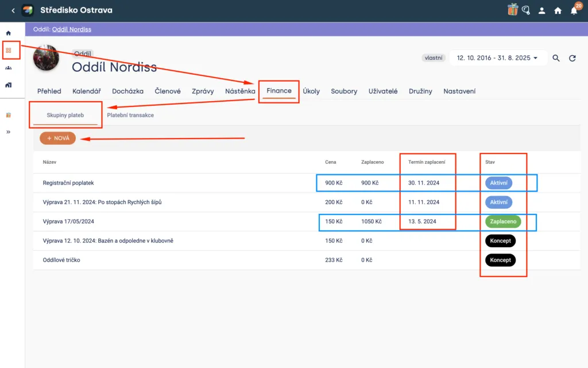
Task: Switch to the Platební transakce tab
Action: (130, 115)
